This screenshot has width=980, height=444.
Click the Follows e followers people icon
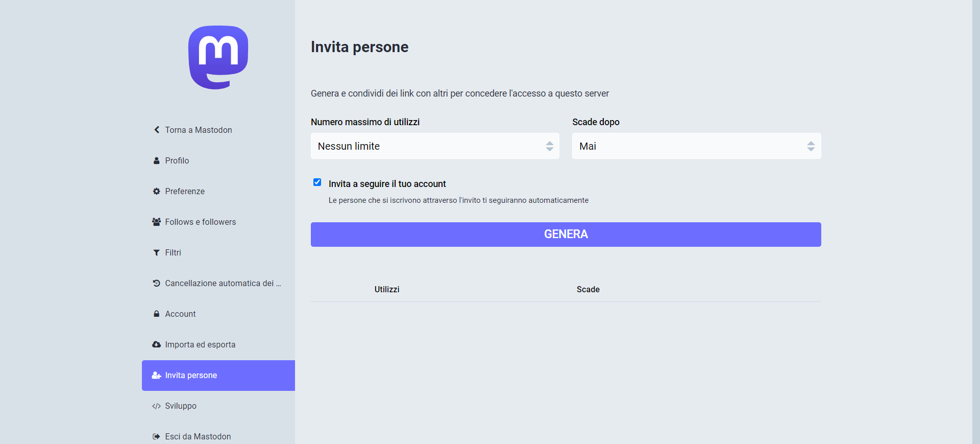pos(157,222)
